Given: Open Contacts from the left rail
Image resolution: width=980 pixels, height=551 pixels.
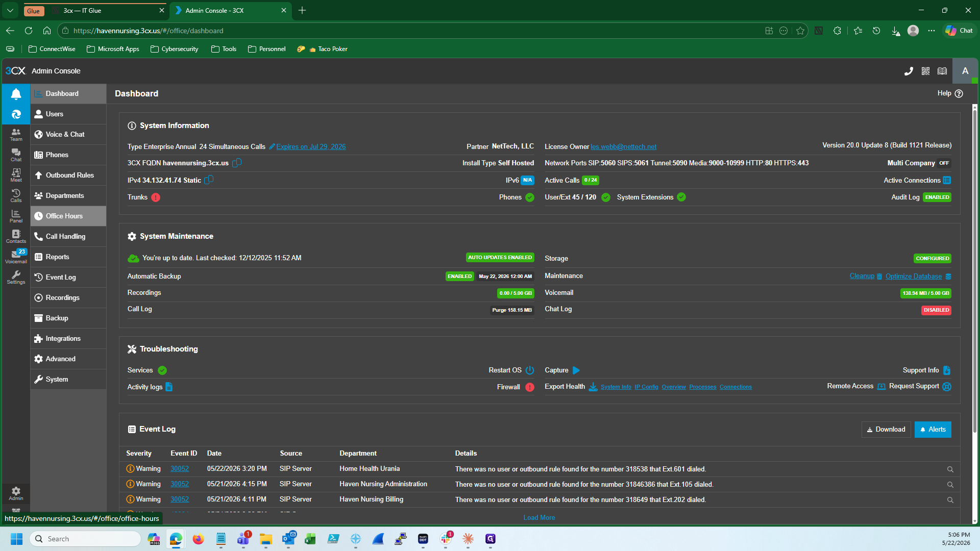Looking at the screenshot, I should pos(16,237).
